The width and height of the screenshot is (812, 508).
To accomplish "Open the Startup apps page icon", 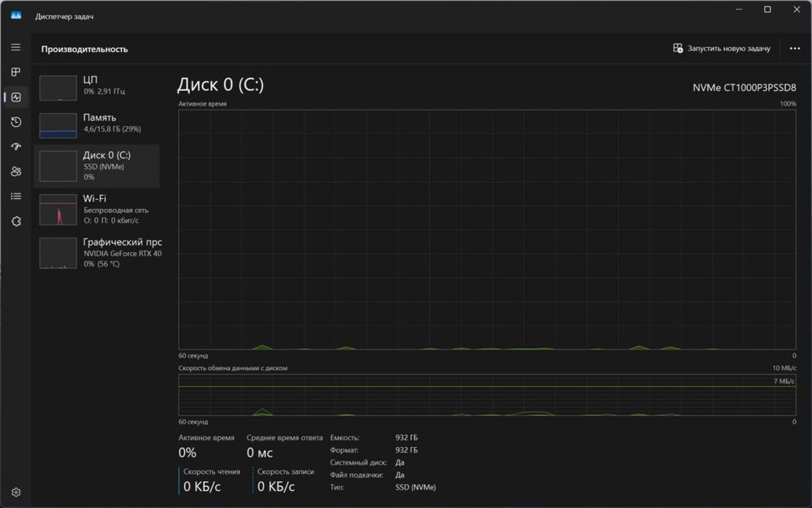I will [x=15, y=146].
